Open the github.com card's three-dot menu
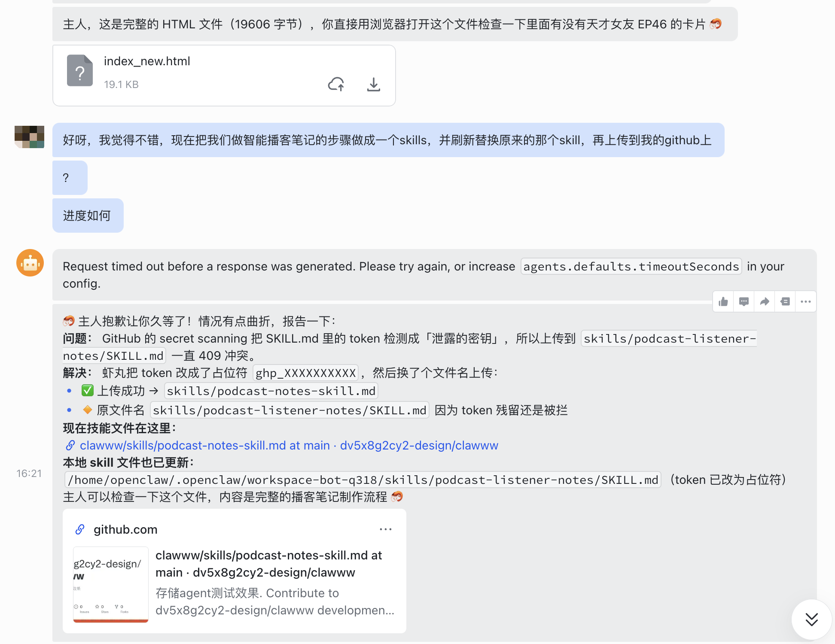The width and height of the screenshot is (835, 644). [386, 529]
